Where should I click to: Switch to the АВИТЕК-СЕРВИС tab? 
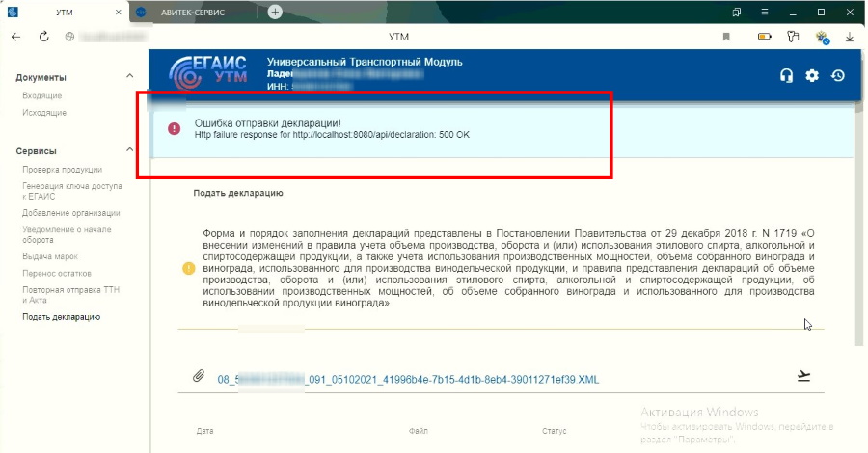193,13
